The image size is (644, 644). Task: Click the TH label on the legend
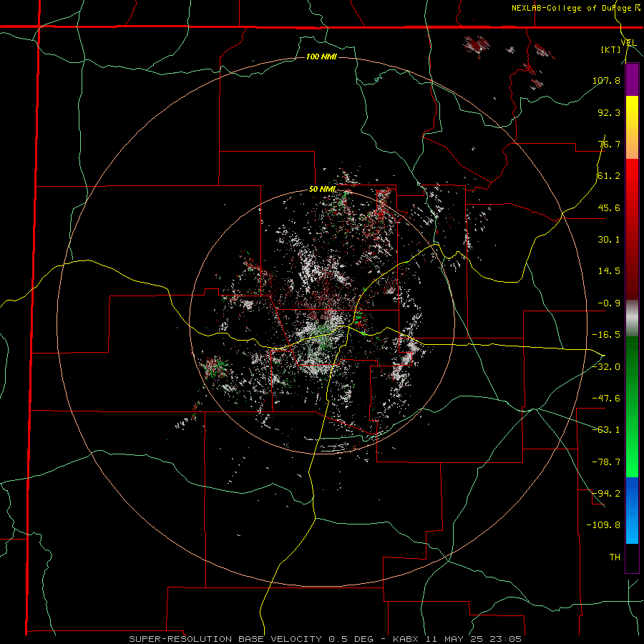[615, 557]
